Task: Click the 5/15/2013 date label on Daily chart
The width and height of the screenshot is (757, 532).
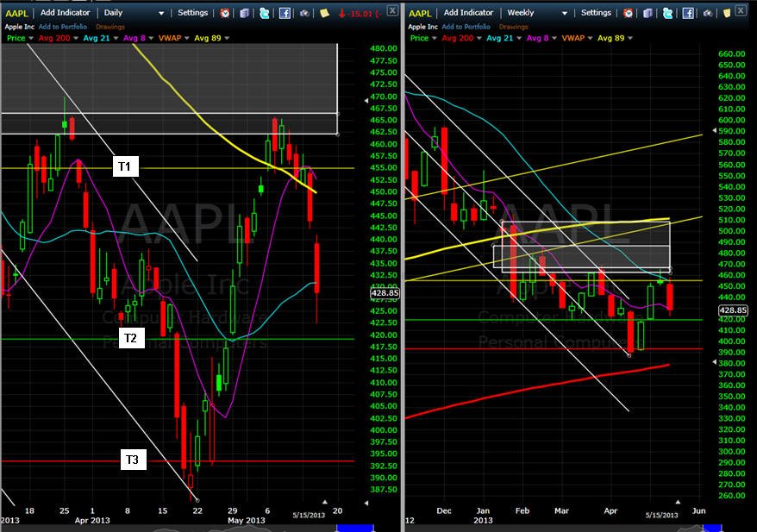Action: (x=309, y=515)
